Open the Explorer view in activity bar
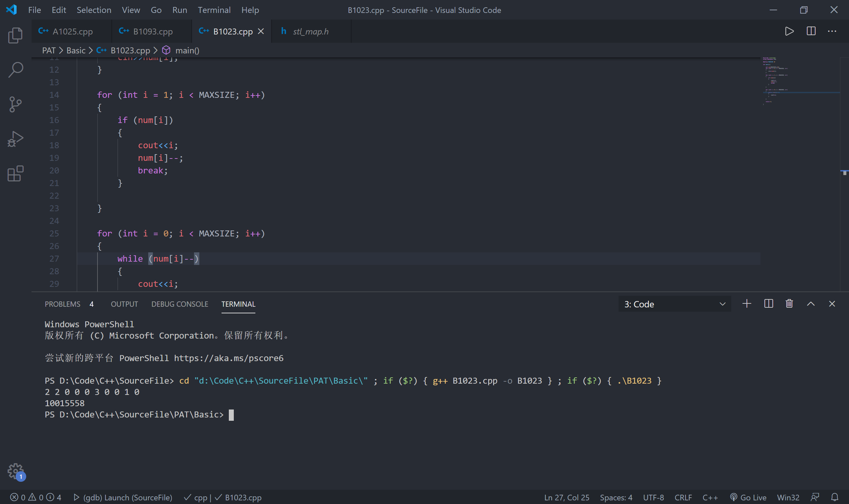Viewport: 849px width, 504px height. tap(15, 35)
